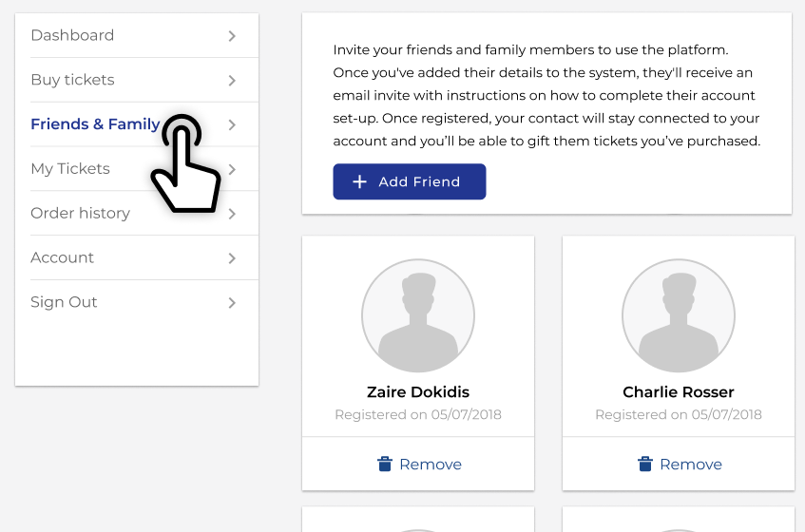Click the Add Friend button

coord(410,181)
